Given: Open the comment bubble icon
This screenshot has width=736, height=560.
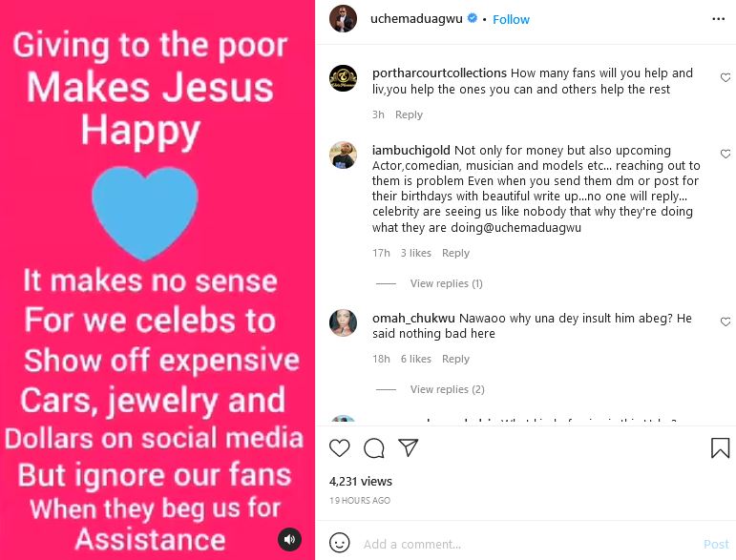Looking at the screenshot, I should [373, 447].
